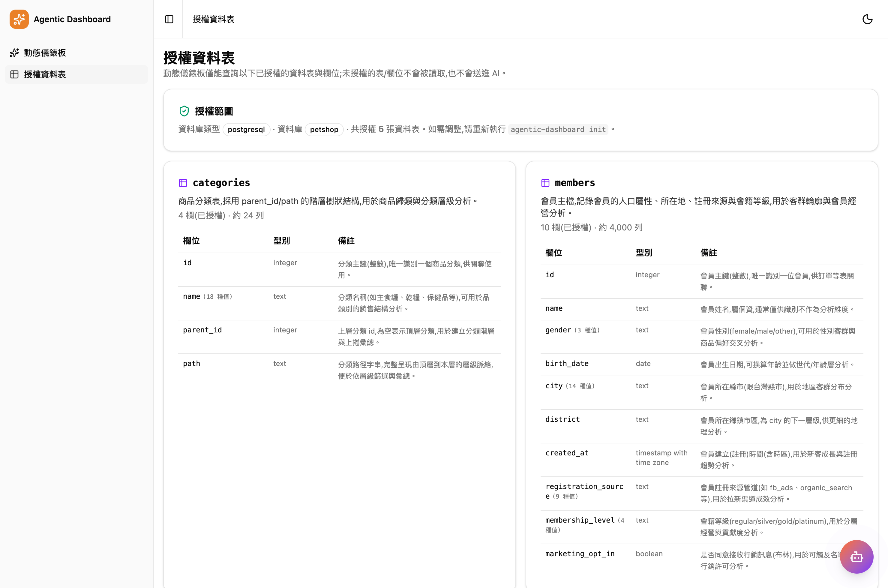This screenshot has width=888, height=588.
Task: Click the 型別 column header in members
Action: click(644, 253)
